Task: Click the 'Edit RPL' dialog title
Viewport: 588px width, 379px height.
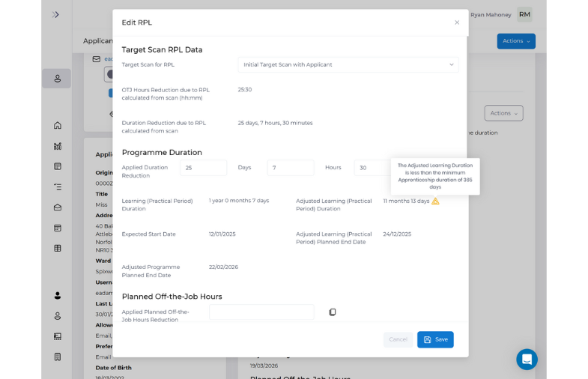Action: point(136,22)
